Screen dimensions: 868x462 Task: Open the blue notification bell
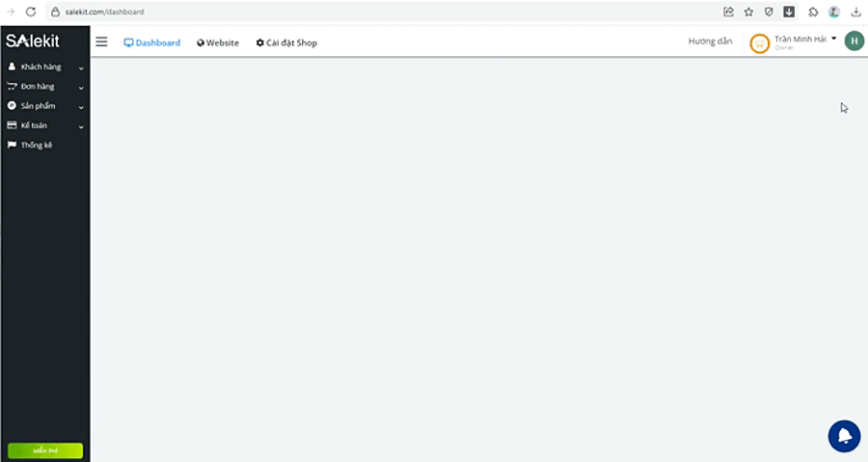click(844, 436)
